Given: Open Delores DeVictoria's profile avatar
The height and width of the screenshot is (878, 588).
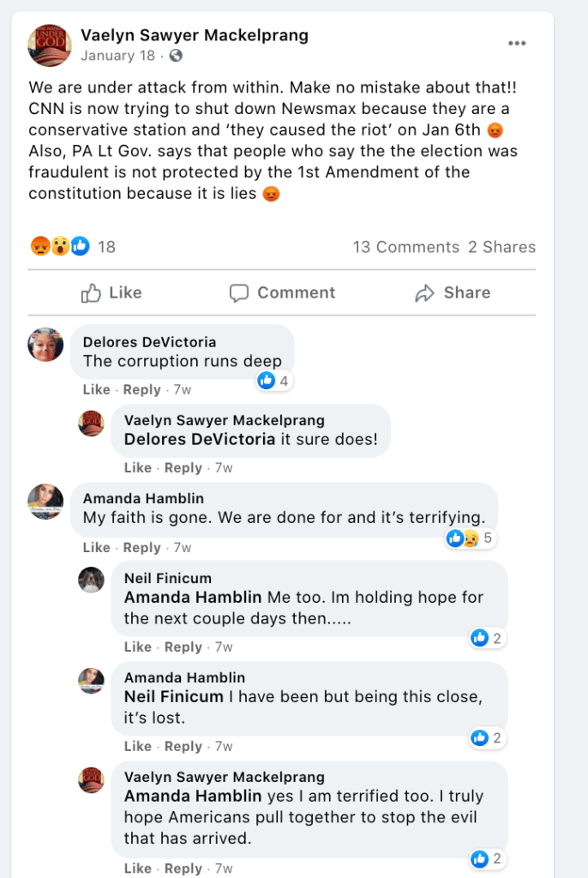Looking at the screenshot, I should click(x=45, y=345).
